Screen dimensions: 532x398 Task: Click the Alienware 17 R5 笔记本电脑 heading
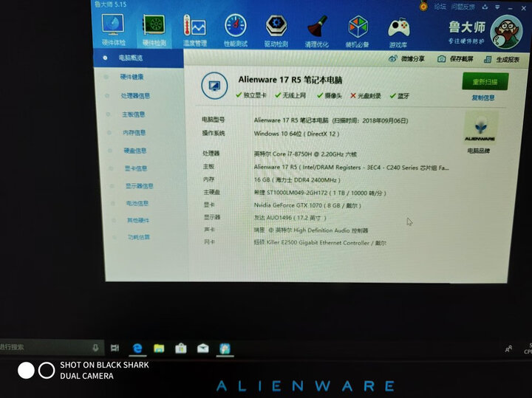click(290, 80)
